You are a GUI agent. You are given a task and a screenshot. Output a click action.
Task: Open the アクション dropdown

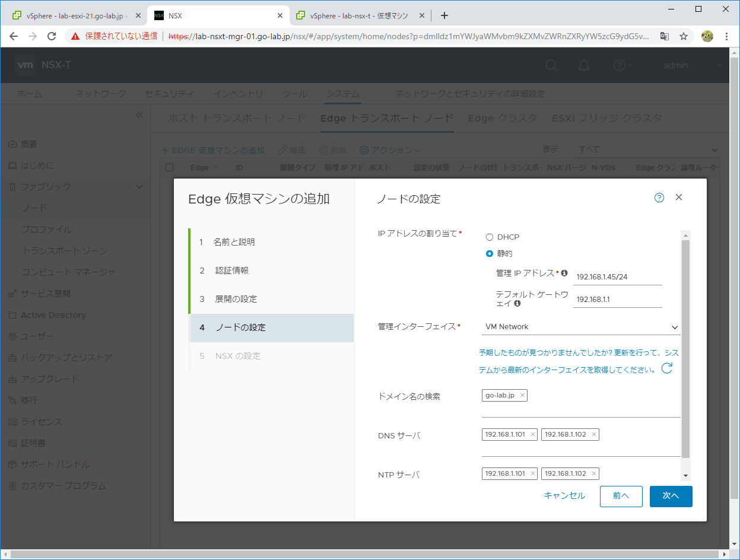pos(390,151)
